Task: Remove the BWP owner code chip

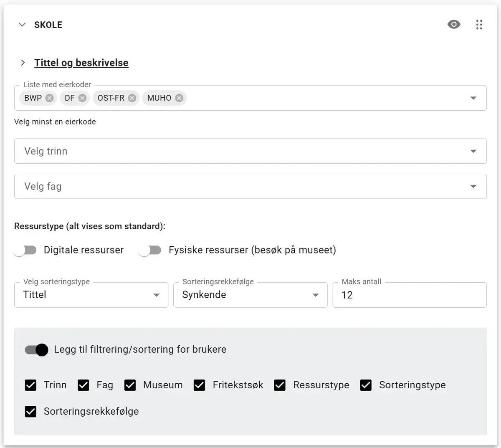Action: coord(49,98)
